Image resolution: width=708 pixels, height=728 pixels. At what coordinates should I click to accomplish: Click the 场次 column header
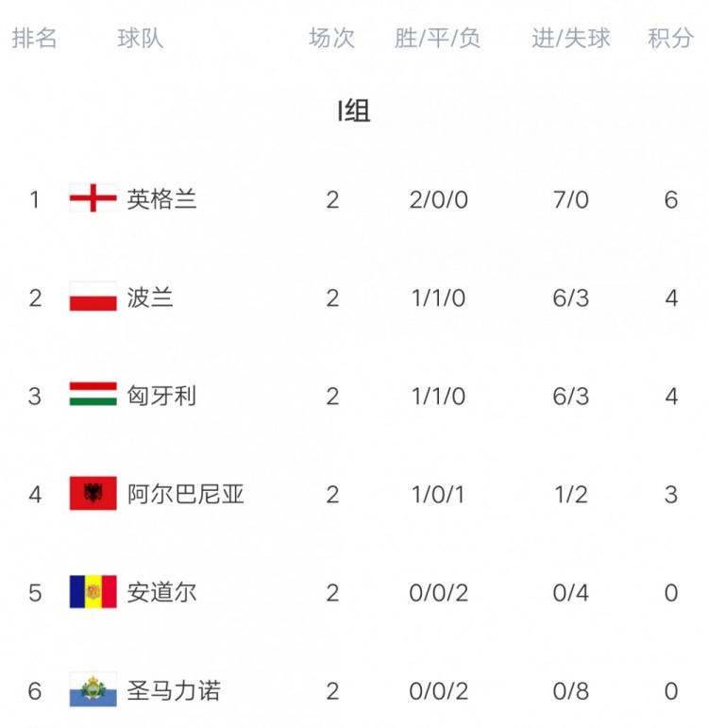click(331, 38)
